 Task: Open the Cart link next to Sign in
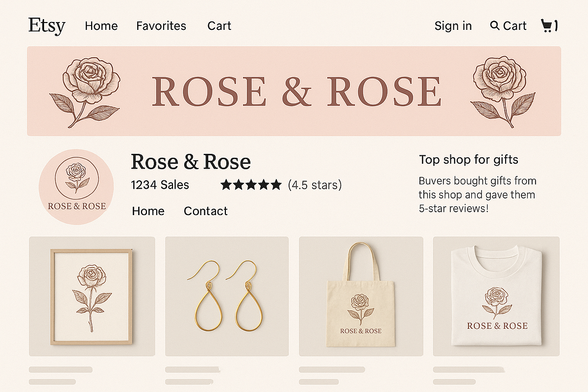click(x=514, y=26)
